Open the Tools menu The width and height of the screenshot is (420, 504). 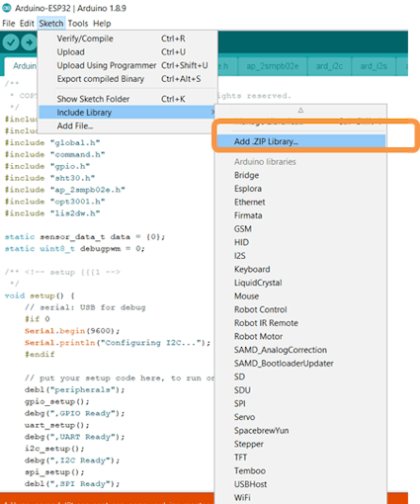(78, 24)
